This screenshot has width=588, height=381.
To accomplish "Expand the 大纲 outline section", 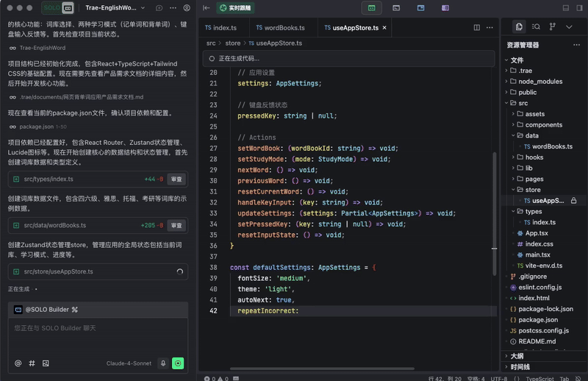I will [x=517, y=356].
